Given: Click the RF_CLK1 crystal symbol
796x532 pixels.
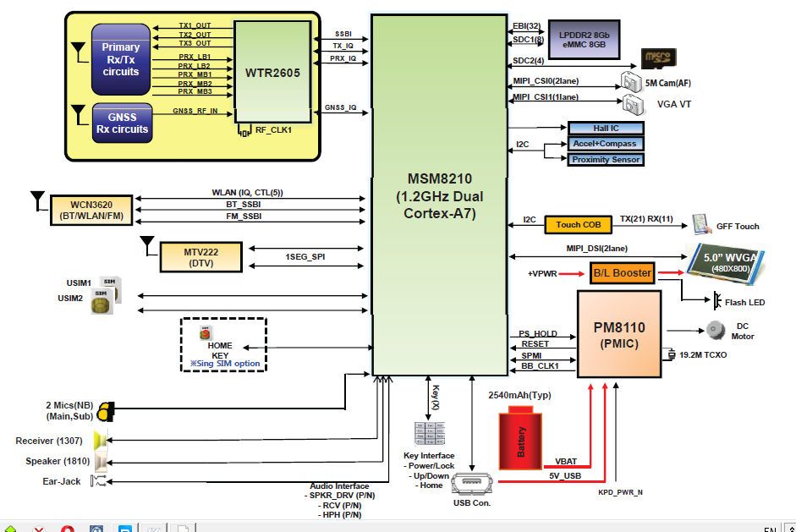Looking at the screenshot, I should [x=244, y=132].
